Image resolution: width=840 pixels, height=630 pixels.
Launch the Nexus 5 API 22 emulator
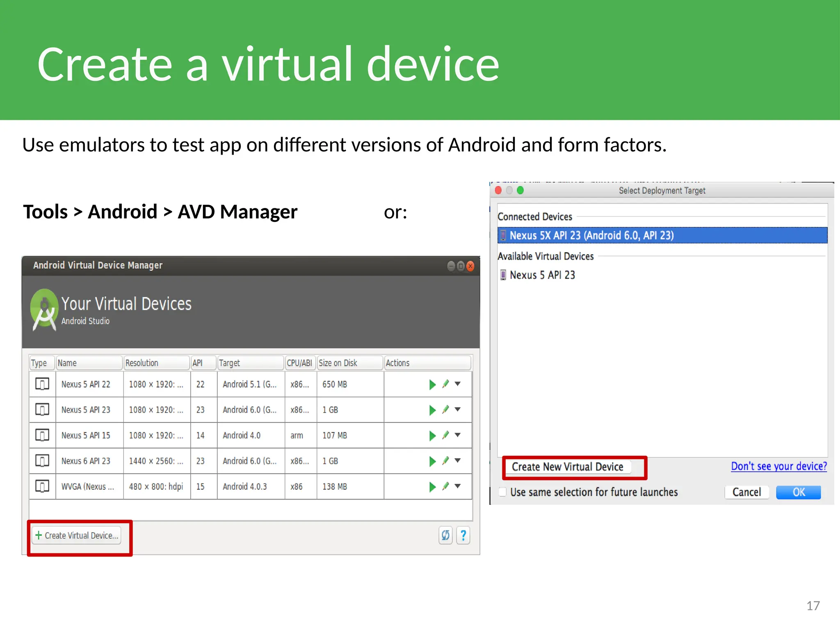432,384
